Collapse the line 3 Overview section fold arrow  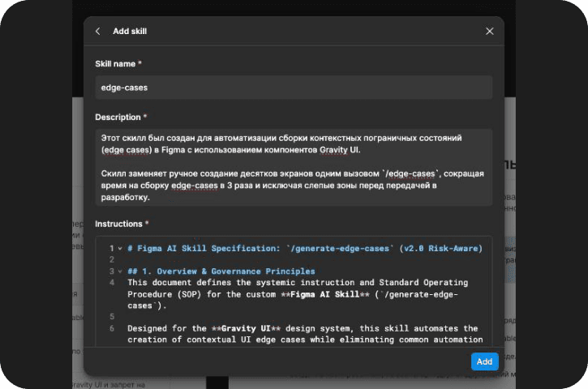[120, 271]
